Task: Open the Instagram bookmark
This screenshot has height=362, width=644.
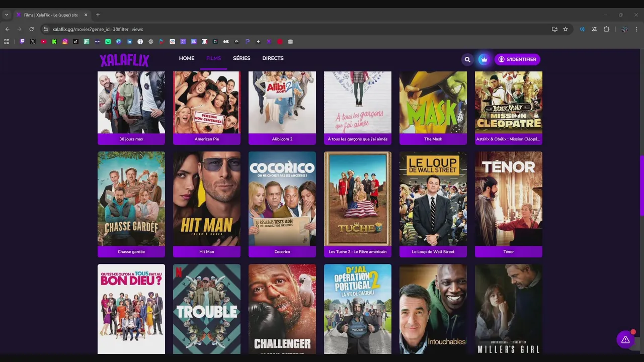Action: point(65,42)
